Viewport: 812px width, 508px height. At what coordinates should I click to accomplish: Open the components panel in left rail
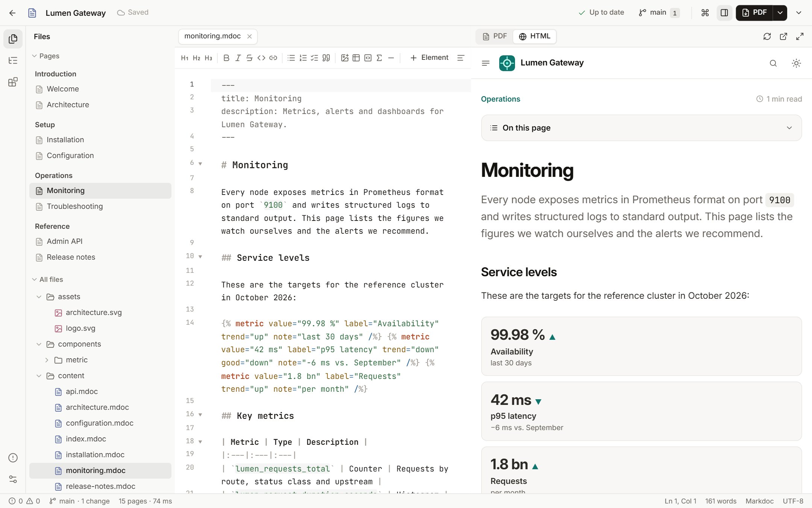(x=13, y=82)
